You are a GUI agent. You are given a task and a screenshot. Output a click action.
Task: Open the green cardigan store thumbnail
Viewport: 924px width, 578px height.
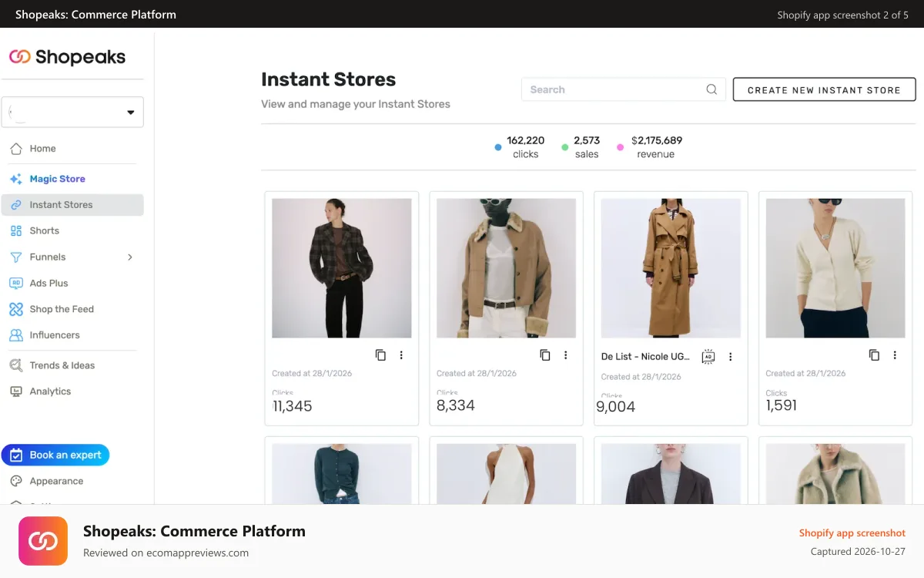tap(342, 474)
